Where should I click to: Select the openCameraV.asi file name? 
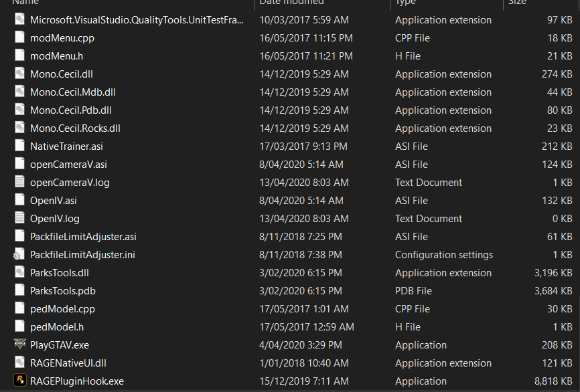68,165
